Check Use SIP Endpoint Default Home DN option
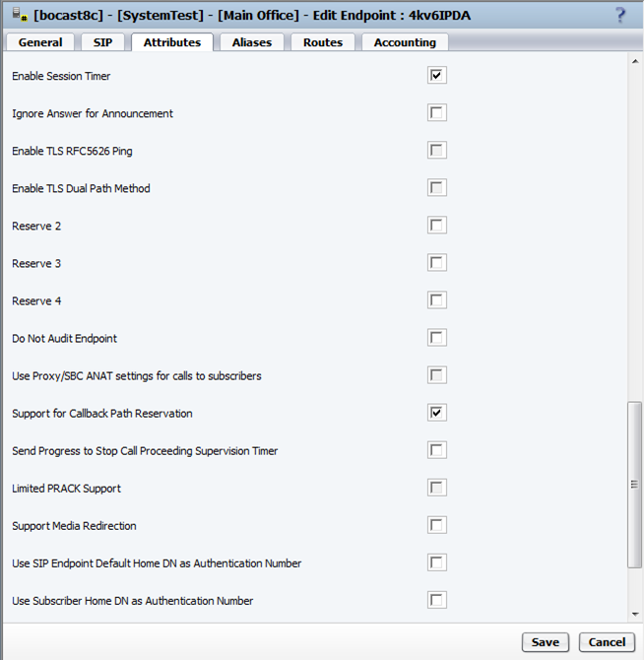644x660 pixels. click(x=436, y=562)
